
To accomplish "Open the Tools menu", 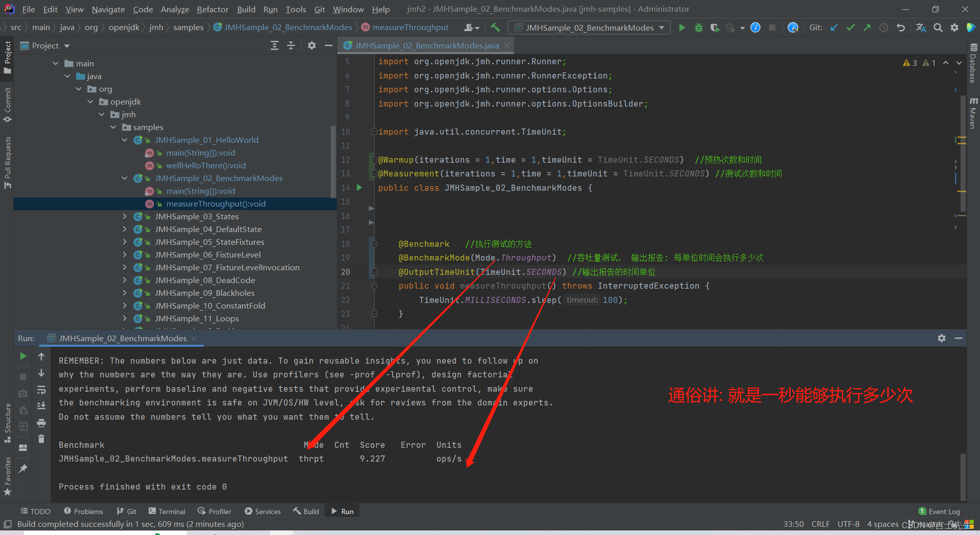I will (296, 9).
